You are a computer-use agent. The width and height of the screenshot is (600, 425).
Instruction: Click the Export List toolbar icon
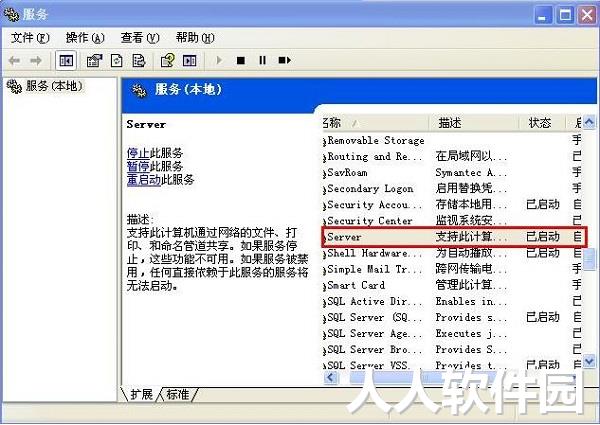click(x=139, y=60)
